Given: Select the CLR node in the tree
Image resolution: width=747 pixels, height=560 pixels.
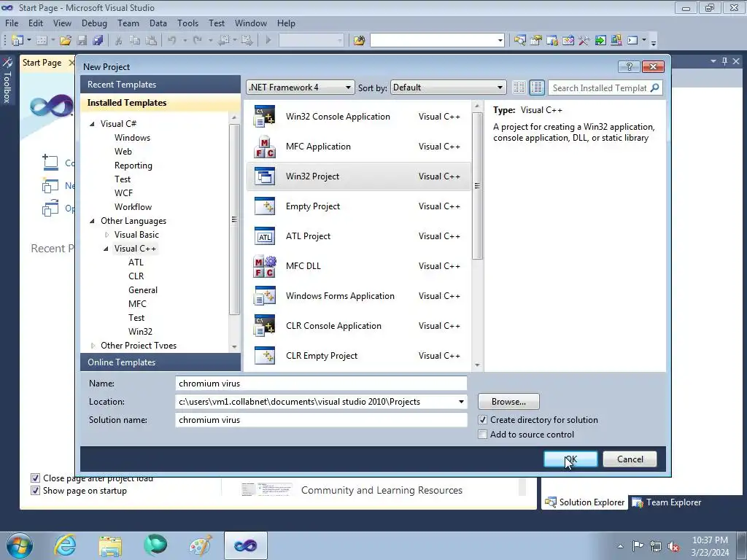Looking at the screenshot, I should click(136, 276).
